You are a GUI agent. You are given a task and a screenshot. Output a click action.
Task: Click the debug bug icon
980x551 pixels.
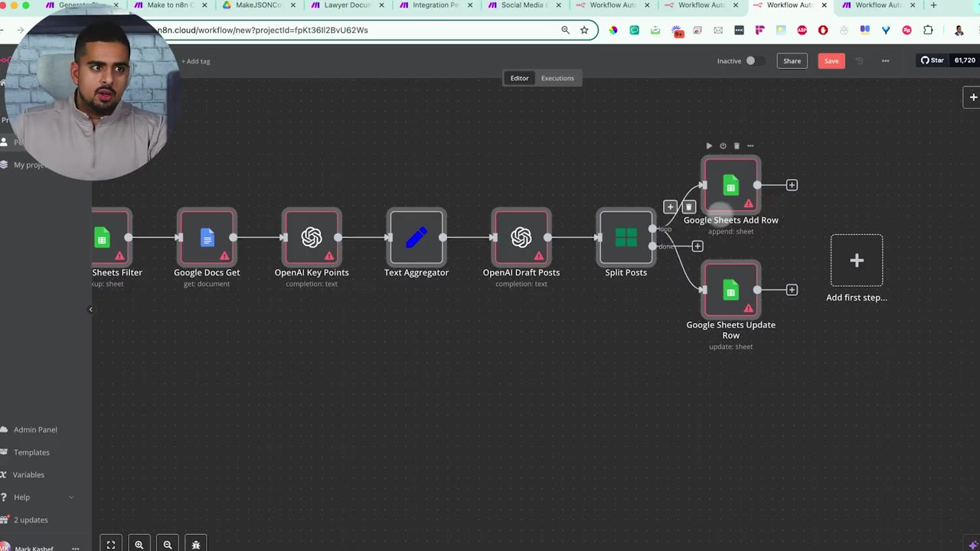pos(196,544)
